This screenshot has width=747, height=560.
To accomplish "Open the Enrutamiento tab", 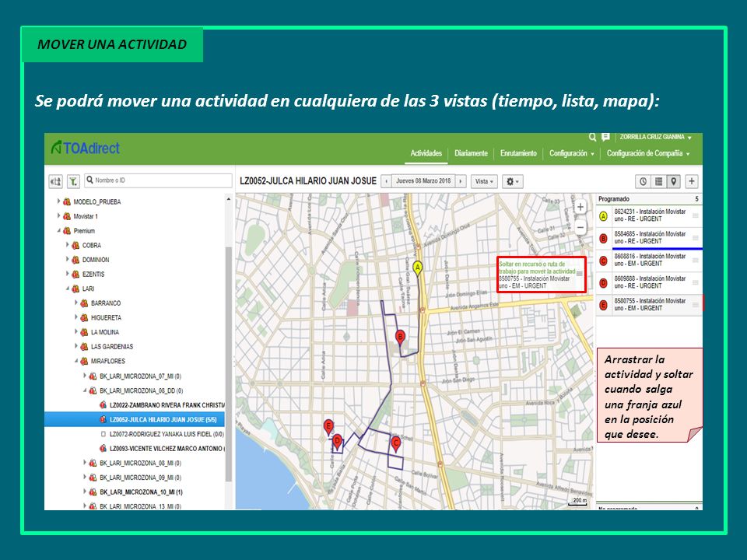I will pyautogui.click(x=518, y=153).
